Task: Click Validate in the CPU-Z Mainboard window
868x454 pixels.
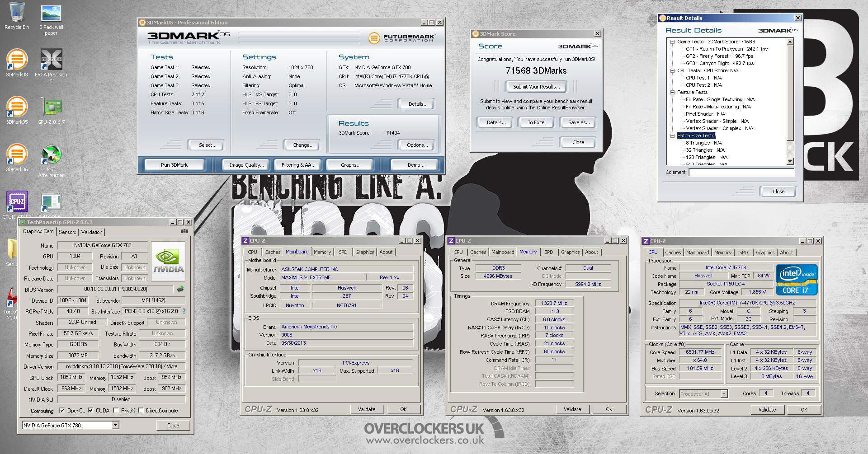Action: click(367, 409)
